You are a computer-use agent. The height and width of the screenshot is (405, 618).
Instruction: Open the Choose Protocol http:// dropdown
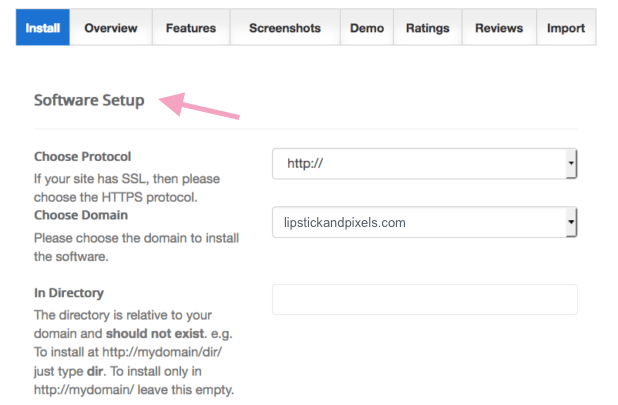[x=424, y=163]
